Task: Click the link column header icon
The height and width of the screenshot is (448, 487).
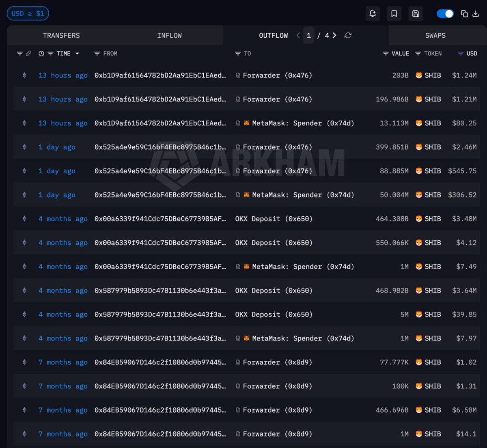Action: tap(28, 54)
